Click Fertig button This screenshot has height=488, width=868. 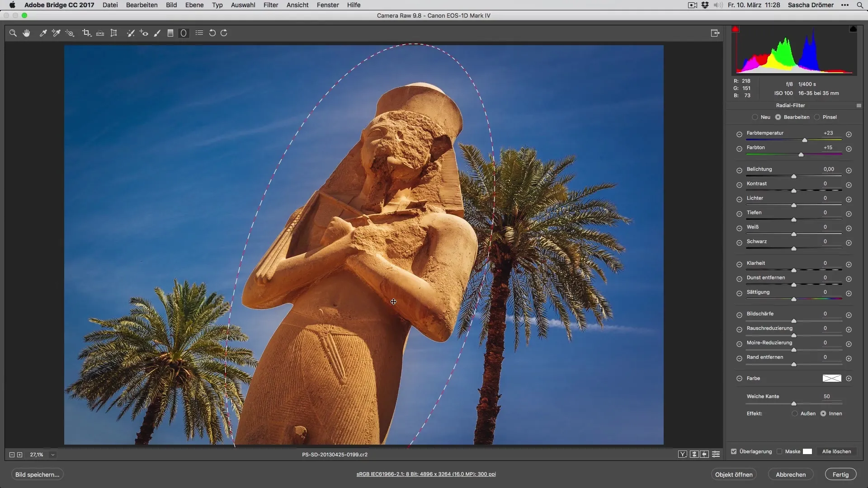click(841, 474)
